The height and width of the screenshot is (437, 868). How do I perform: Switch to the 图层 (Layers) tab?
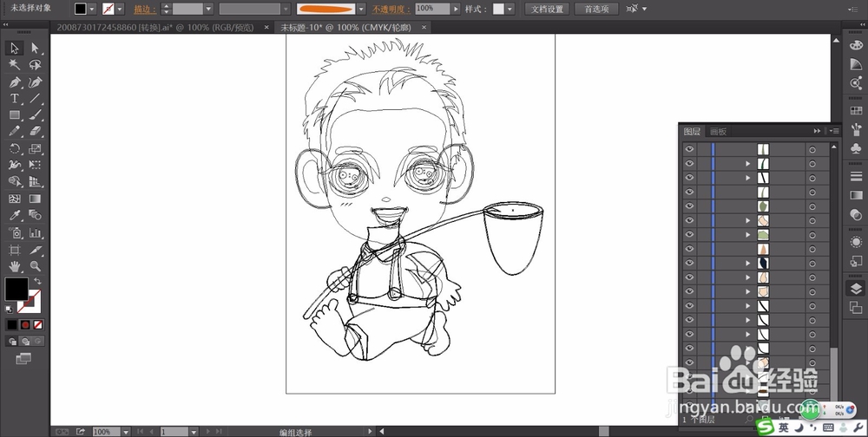point(692,131)
